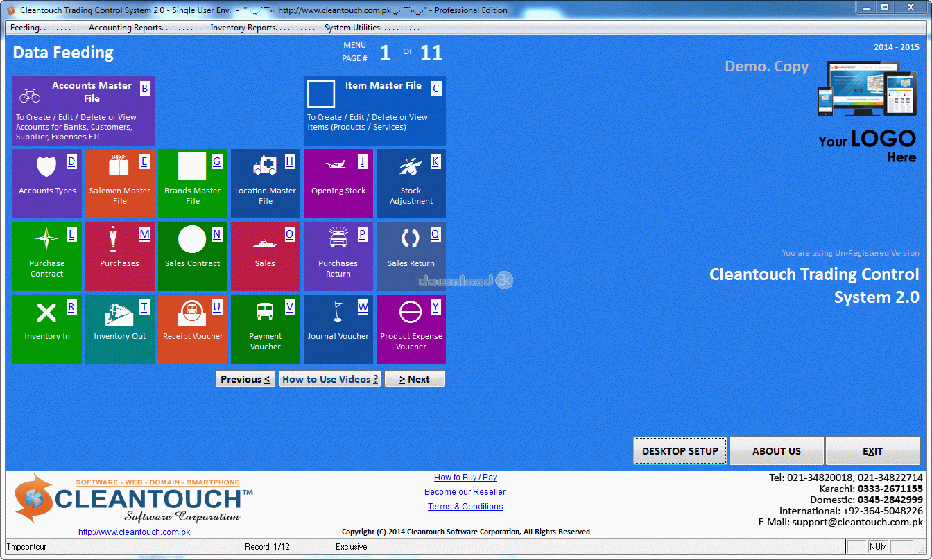
Task: Click the Exclusive status bar text
Action: tap(352, 547)
